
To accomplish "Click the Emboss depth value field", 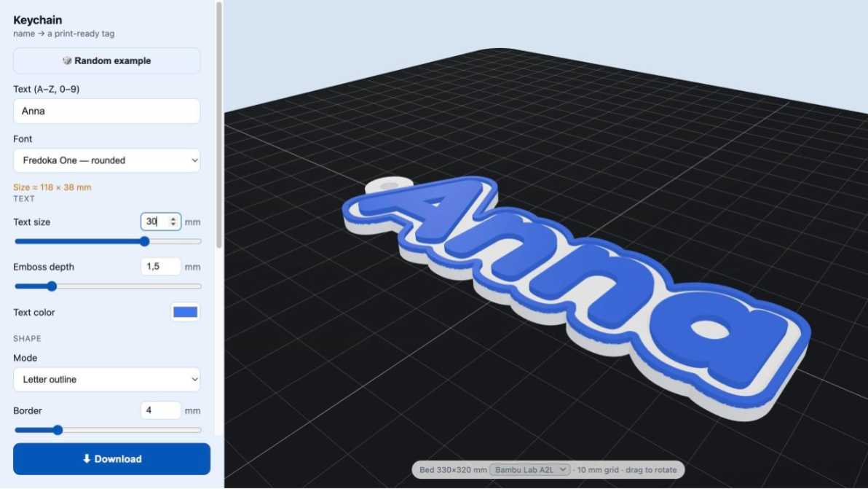I will [160, 267].
